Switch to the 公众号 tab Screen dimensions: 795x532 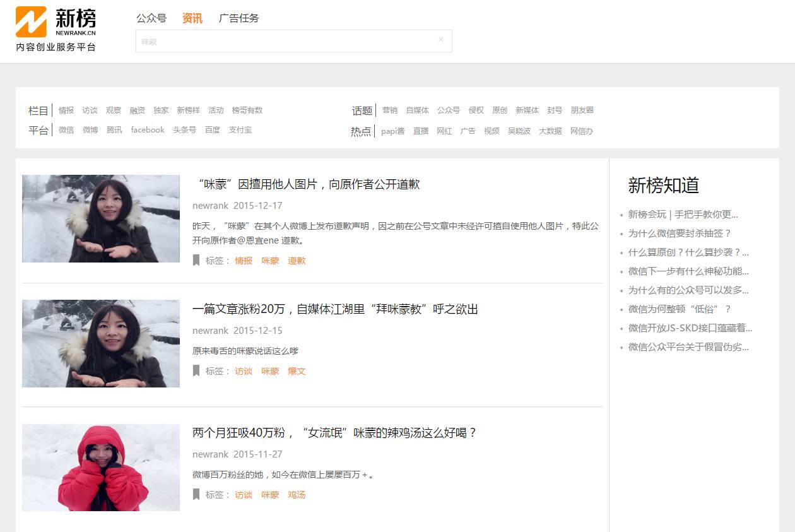tap(151, 18)
